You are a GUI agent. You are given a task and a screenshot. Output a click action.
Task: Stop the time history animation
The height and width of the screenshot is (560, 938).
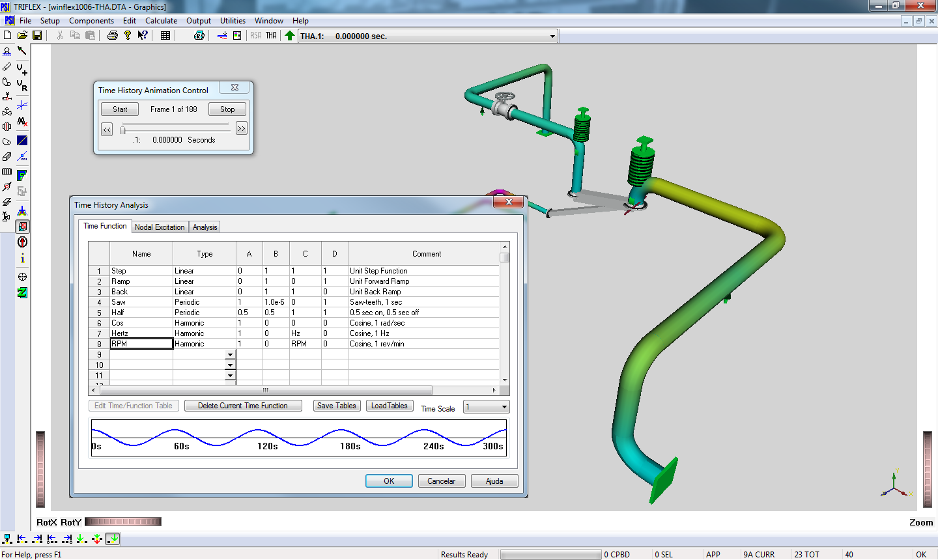tap(227, 109)
